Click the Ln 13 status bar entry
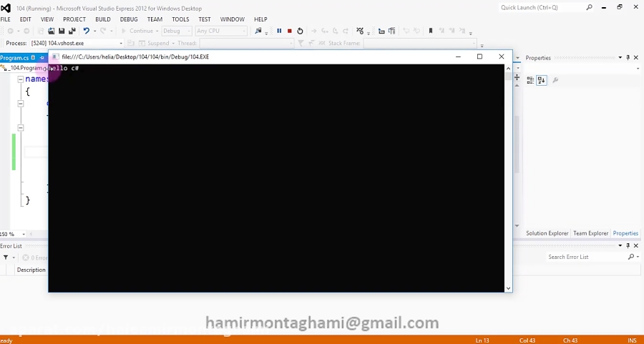Screen dimensions: 644x344 coord(482,340)
